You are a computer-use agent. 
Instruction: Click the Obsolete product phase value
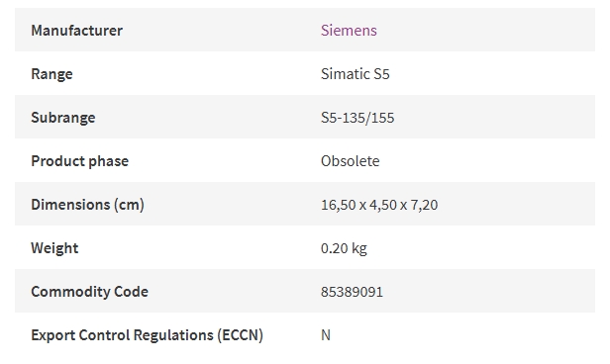[x=351, y=161]
